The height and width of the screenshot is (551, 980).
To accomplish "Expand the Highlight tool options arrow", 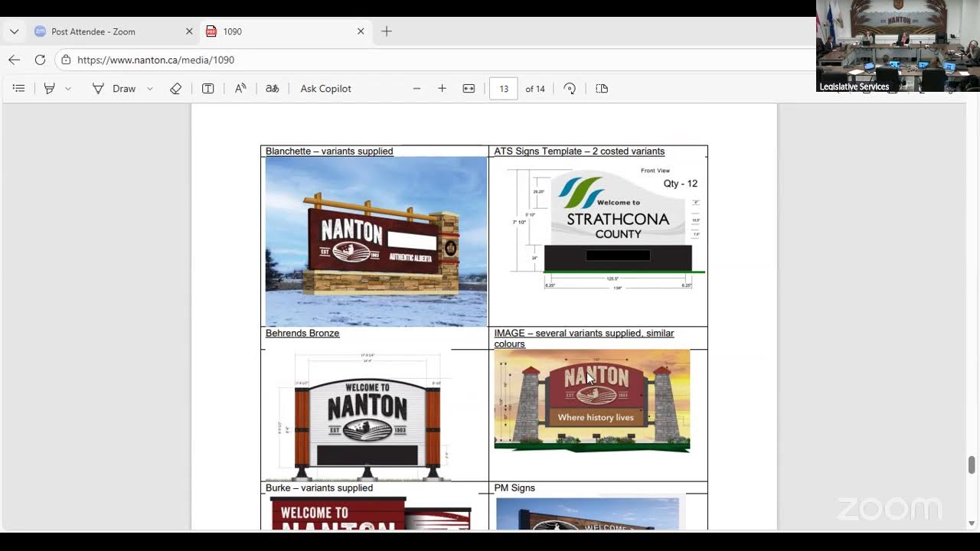I will tap(68, 89).
